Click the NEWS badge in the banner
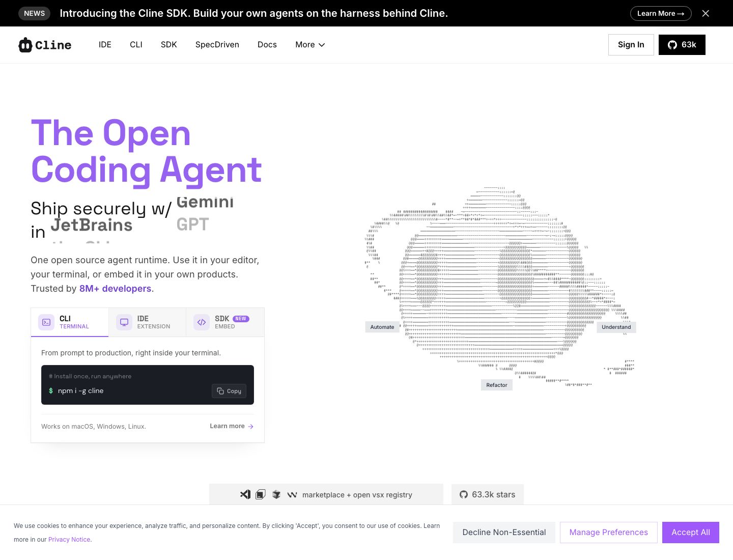 point(35,13)
